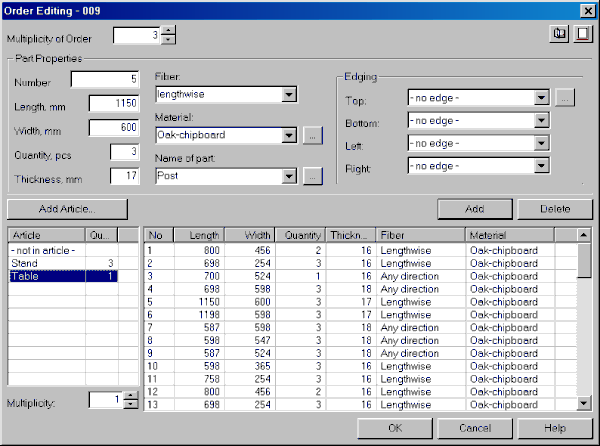Image resolution: width=600 pixels, height=446 pixels.
Task: Click the Quantity column header
Action: click(x=301, y=235)
